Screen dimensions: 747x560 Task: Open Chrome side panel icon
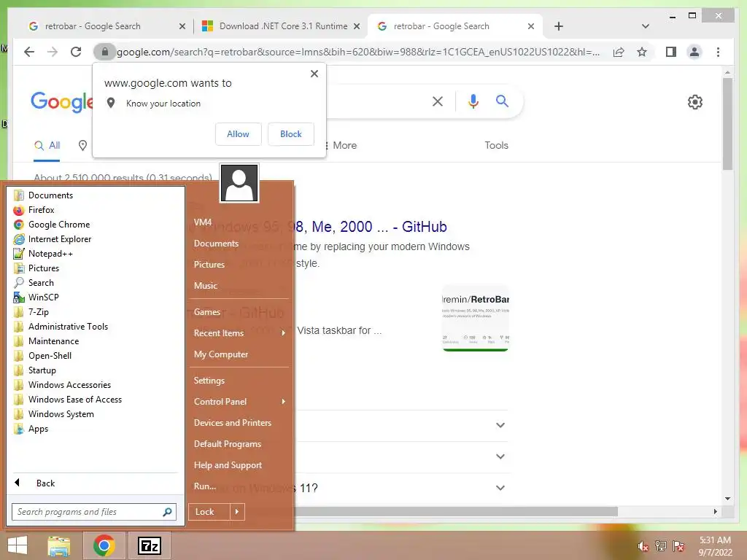[671, 52]
